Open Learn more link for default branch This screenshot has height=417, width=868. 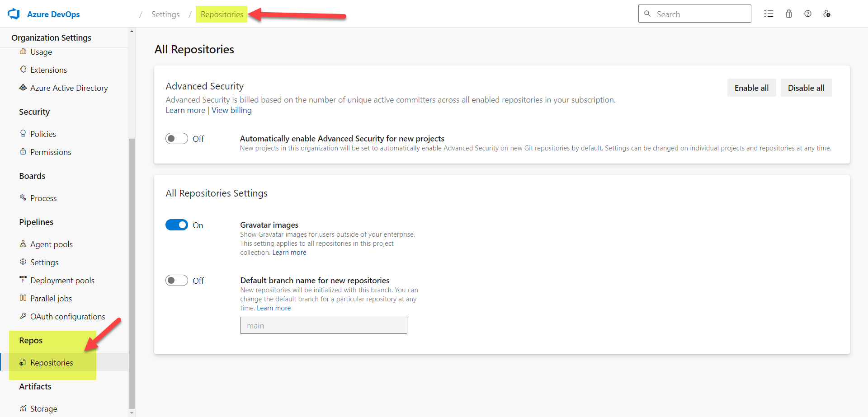point(274,308)
